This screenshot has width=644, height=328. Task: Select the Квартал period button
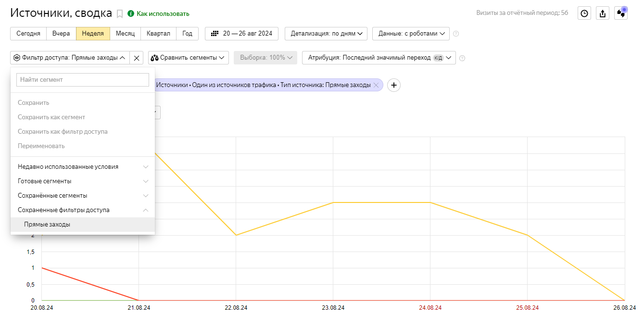[x=158, y=34]
